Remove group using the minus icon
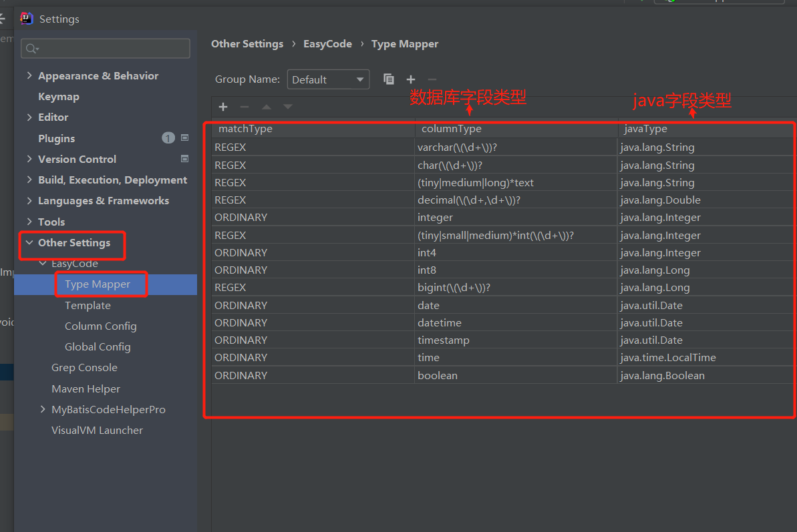797x532 pixels. tap(432, 79)
